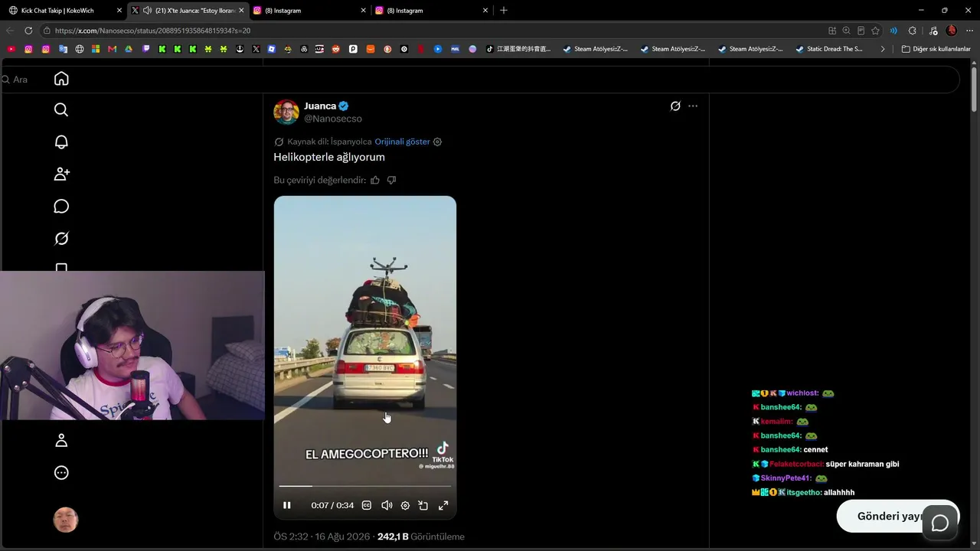Open the more options menu on Juanca's post

693,106
